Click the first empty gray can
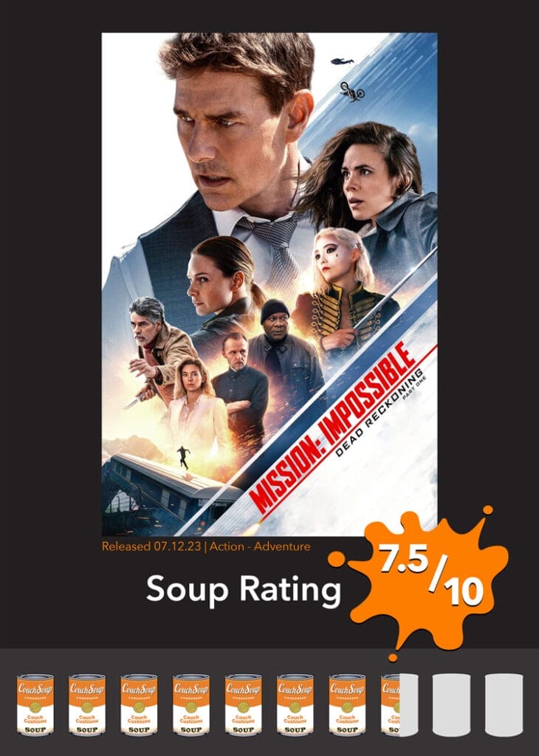The height and width of the screenshot is (756, 539). [451, 704]
